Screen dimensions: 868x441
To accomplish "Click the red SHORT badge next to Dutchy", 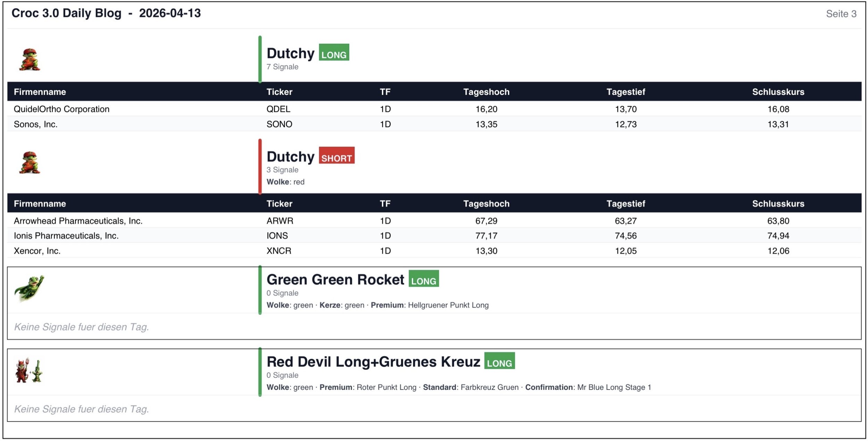I will (x=336, y=156).
